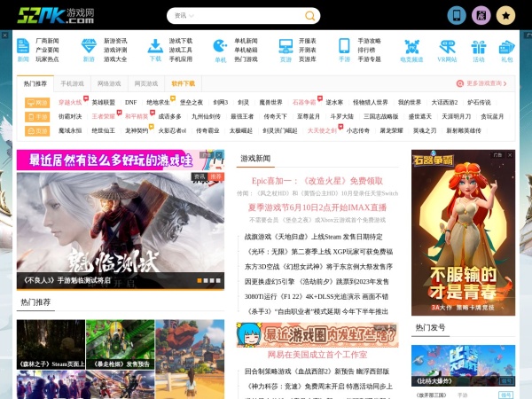532x399 pixels.
Task: Click the 石器争霸 advertisement banner
Action: (463, 231)
